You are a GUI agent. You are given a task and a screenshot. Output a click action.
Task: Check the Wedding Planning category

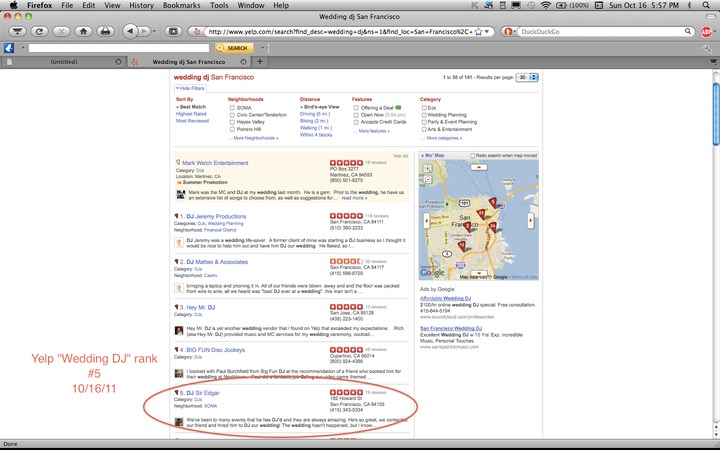424,115
